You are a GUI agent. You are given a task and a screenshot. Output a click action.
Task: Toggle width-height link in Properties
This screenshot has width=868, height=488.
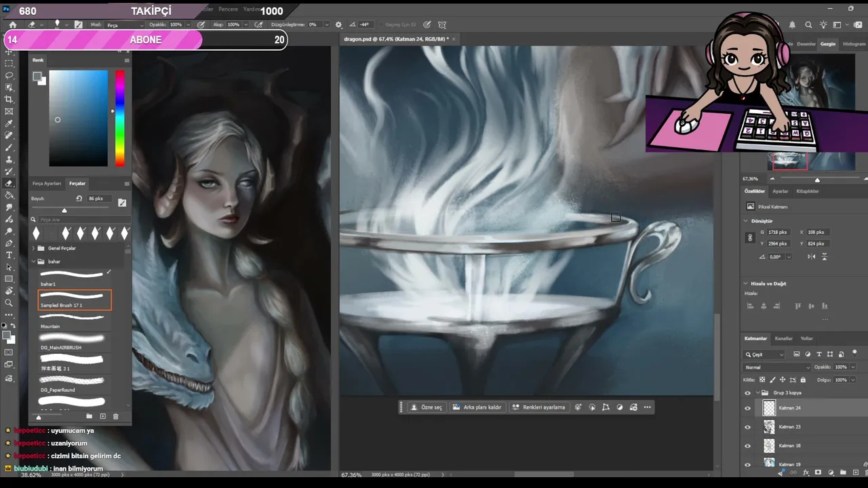click(750, 238)
